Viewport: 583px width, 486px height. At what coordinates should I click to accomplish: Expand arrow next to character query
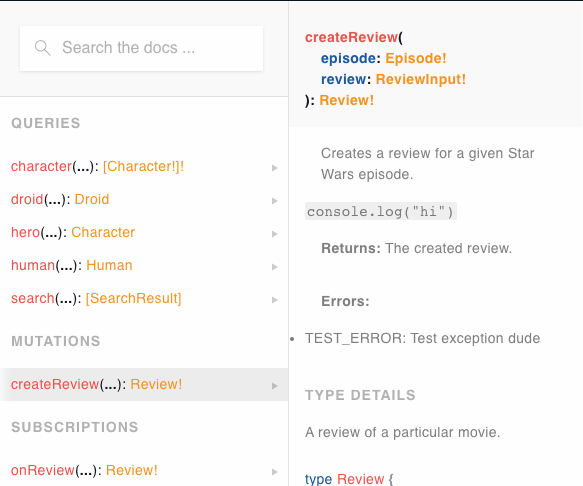[274, 168]
